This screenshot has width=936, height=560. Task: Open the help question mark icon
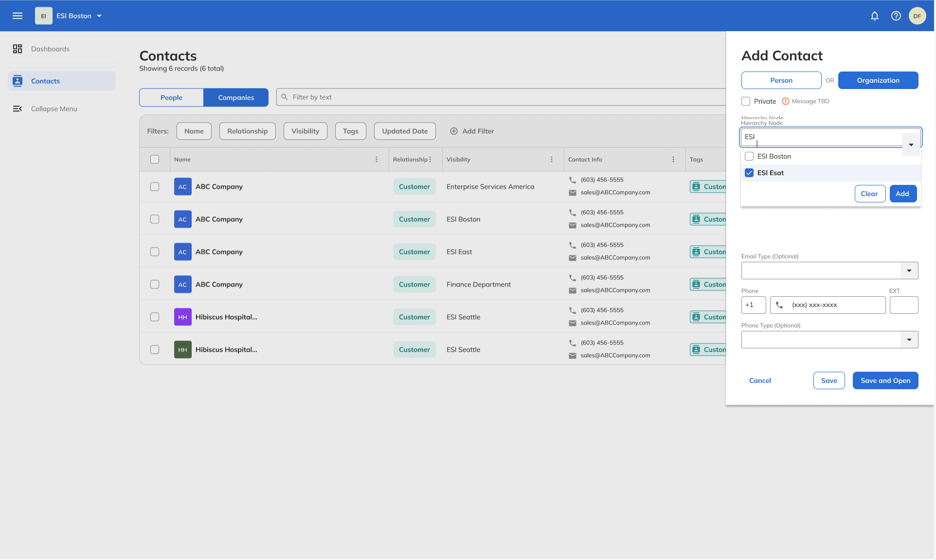coord(896,16)
